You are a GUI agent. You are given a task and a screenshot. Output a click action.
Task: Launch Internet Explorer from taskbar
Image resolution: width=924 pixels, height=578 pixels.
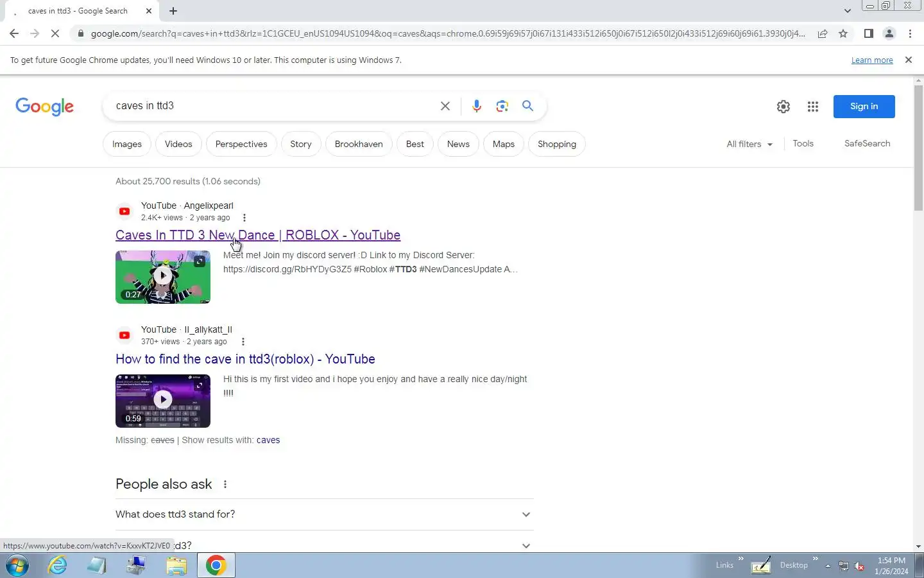58,566
